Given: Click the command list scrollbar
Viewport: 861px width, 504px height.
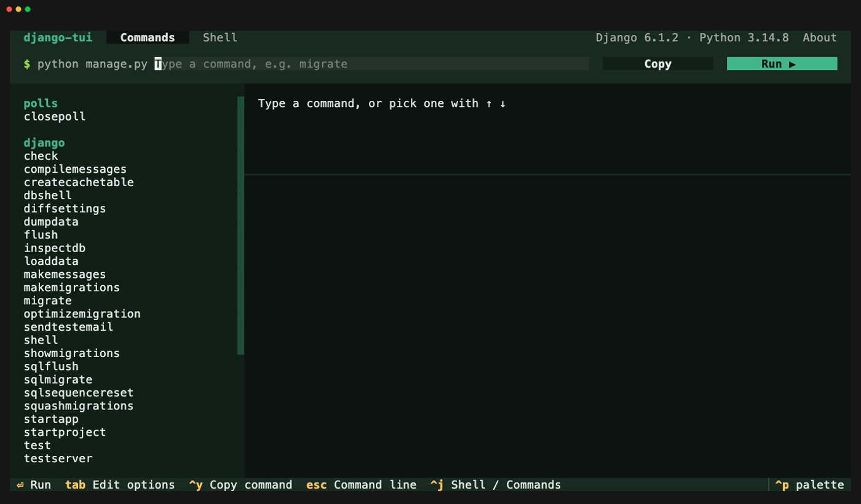Looking at the screenshot, I should (240, 226).
